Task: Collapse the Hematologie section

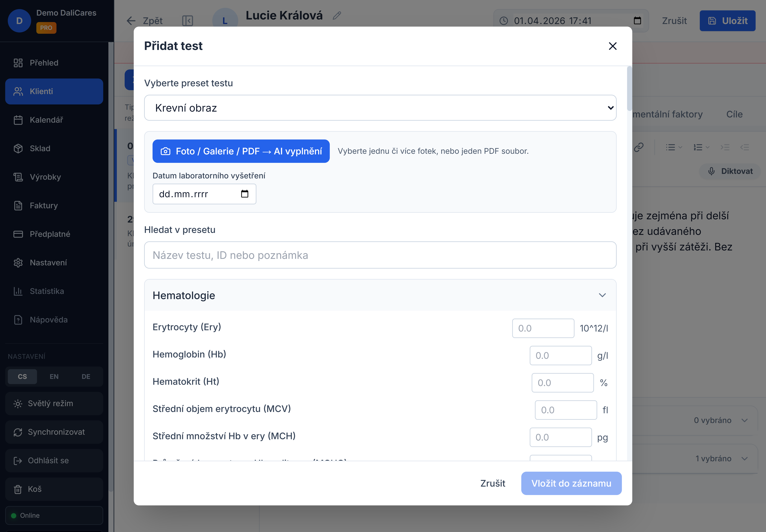Action: point(602,295)
